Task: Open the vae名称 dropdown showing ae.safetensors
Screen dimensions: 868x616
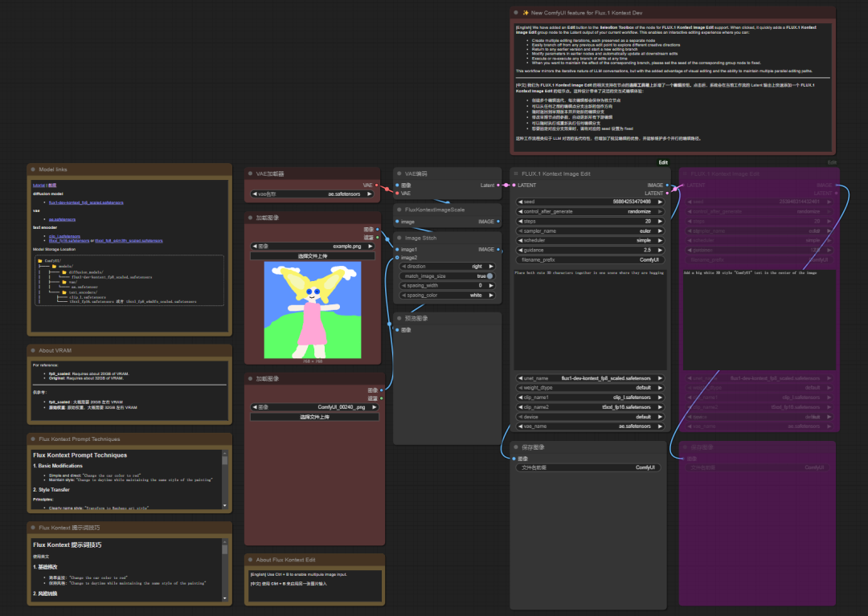Action: [313, 194]
